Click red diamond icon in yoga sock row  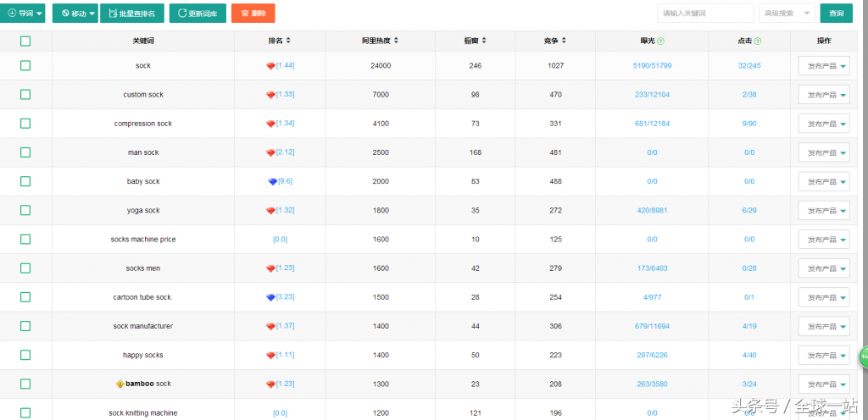click(270, 211)
